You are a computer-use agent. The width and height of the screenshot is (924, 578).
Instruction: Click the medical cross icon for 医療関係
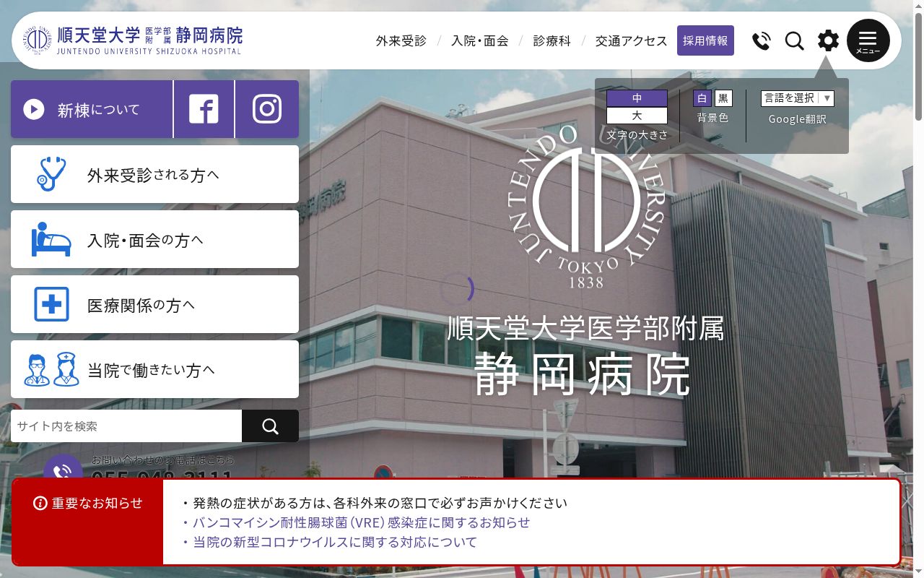pyautogui.click(x=51, y=304)
